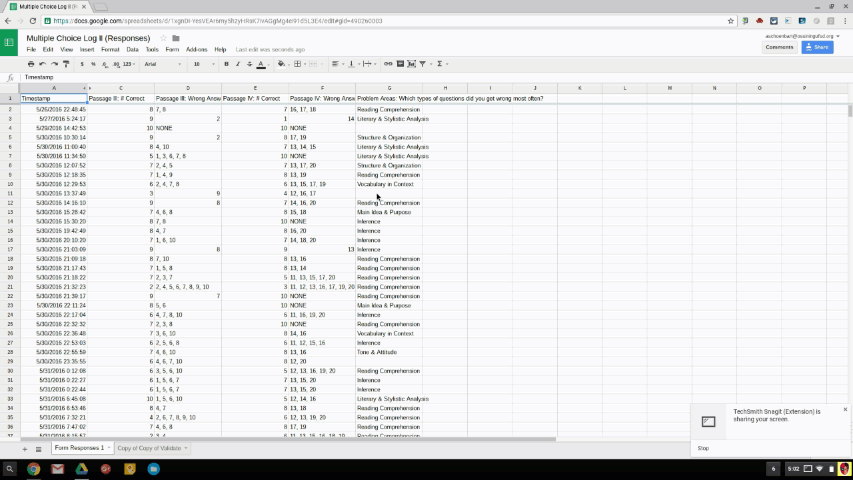Open the fill color picker
The height and width of the screenshot is (480, 853).
[282, 64]
